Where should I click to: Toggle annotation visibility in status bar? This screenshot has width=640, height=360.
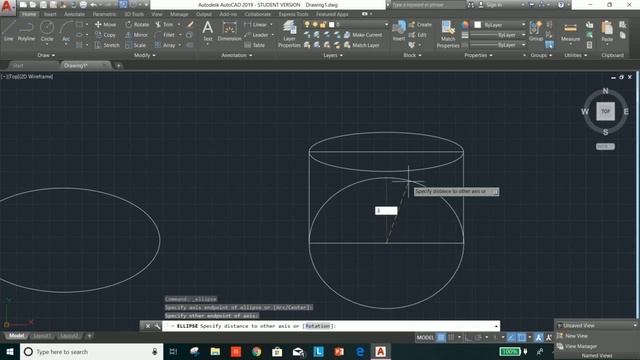click(539, 337)
